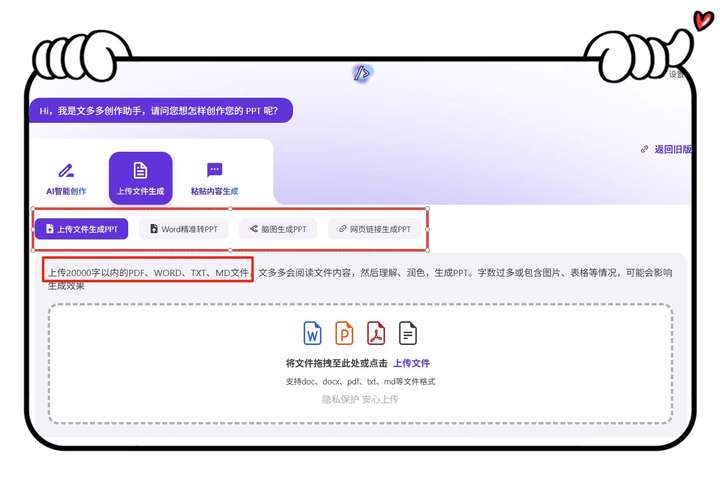720x489 pixels.
Task: Choose the Word精准转PPT option
Action: [x=183, y=229]
